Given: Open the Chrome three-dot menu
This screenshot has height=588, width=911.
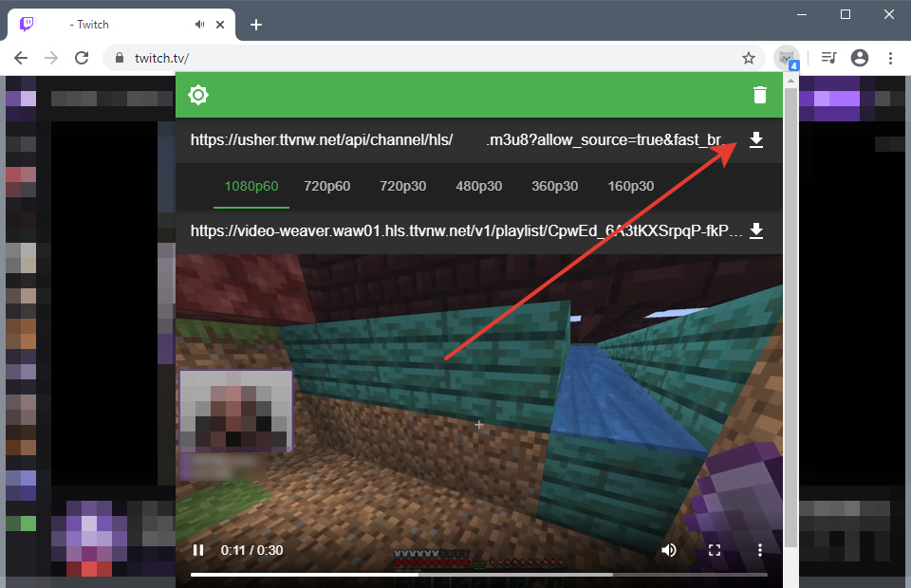Looking at the screenshot, I should (x=890, y=58).
